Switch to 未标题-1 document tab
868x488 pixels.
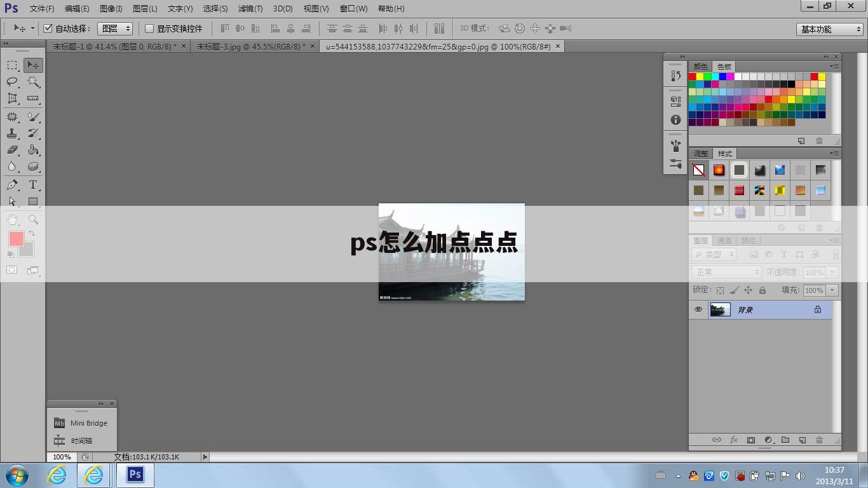pos(114,46)
